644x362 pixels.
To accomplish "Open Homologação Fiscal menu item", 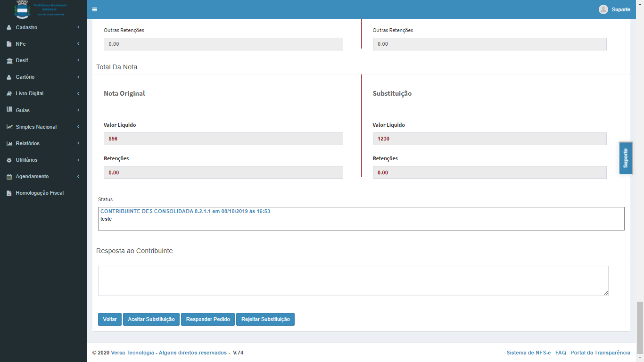I will (40, 193).
